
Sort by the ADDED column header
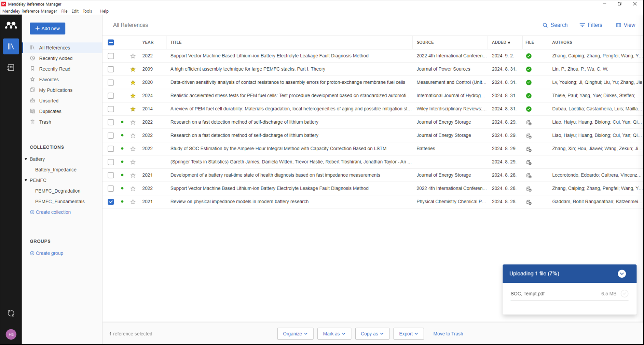pos(501,42)
